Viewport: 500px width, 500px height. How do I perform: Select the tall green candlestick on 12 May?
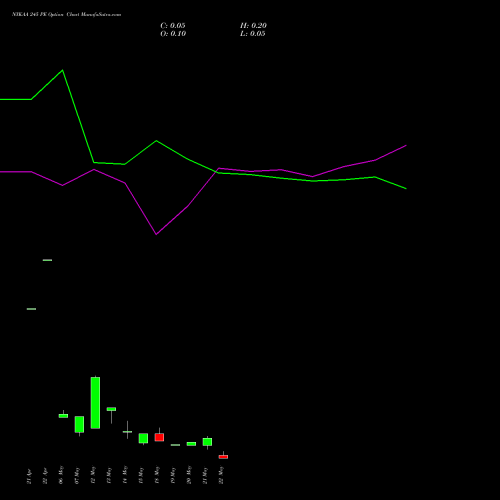pyautogui.click(x=95, y=403)
